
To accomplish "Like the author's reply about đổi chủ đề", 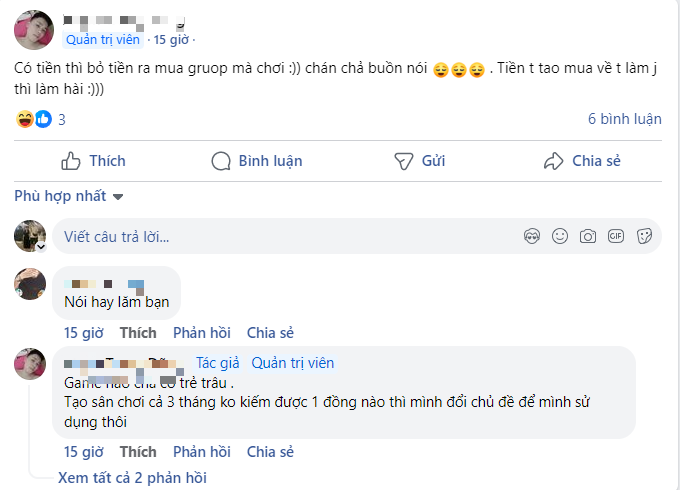I will click(138, 452).
